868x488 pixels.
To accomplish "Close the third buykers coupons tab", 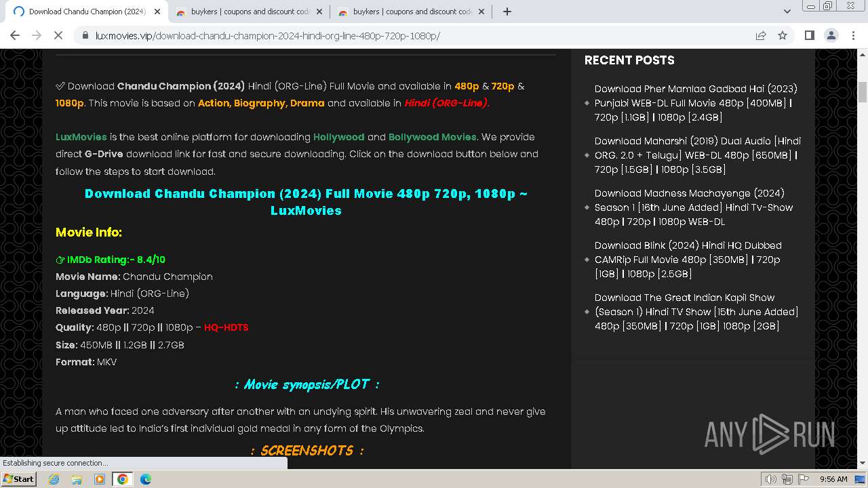I will (x=481, y=12).
